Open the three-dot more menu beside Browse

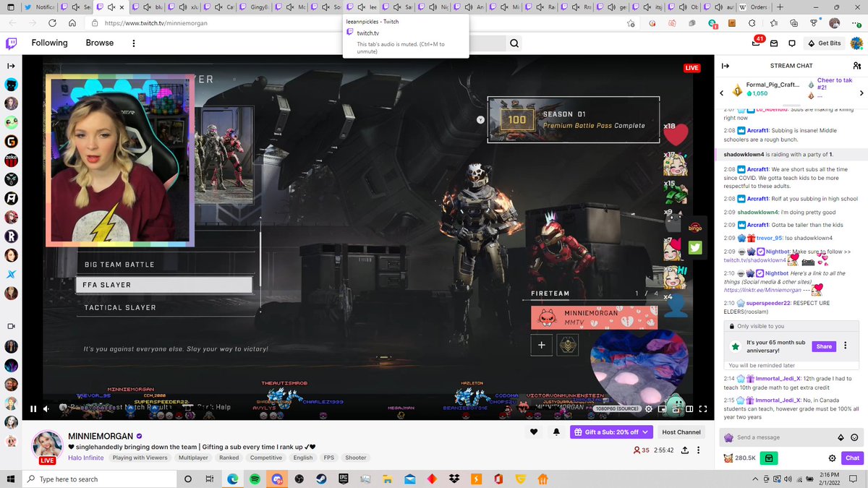click(x=133, y=43)
